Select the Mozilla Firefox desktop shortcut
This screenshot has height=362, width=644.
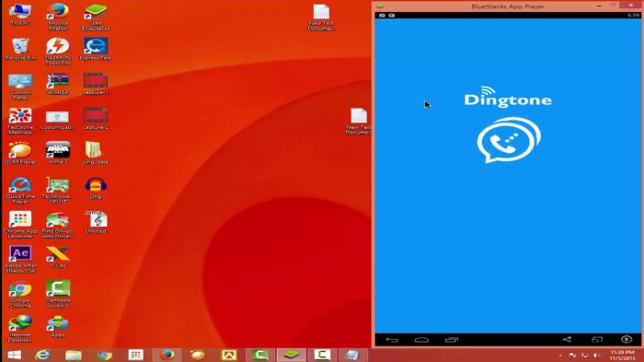point(57,18)
